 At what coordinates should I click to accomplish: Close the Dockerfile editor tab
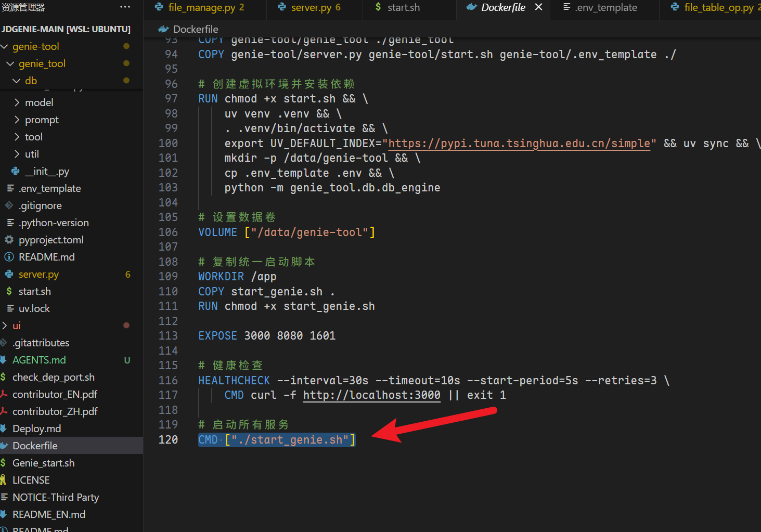tap(539, 7)
